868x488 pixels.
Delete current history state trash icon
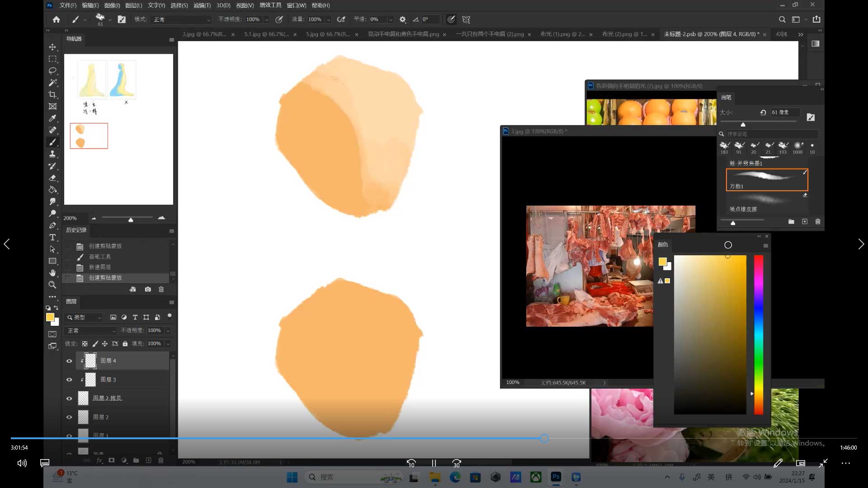(161, 289)
